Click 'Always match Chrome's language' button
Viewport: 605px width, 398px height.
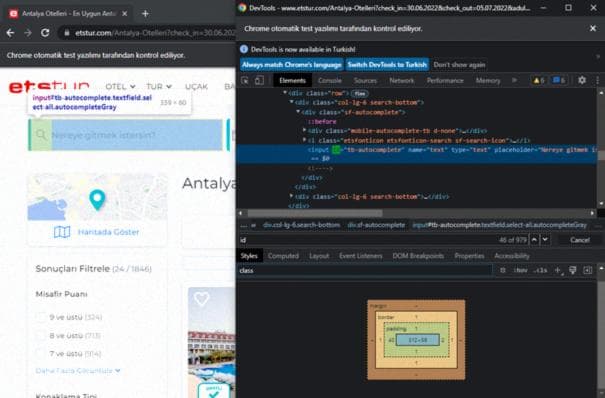[292, 65]
